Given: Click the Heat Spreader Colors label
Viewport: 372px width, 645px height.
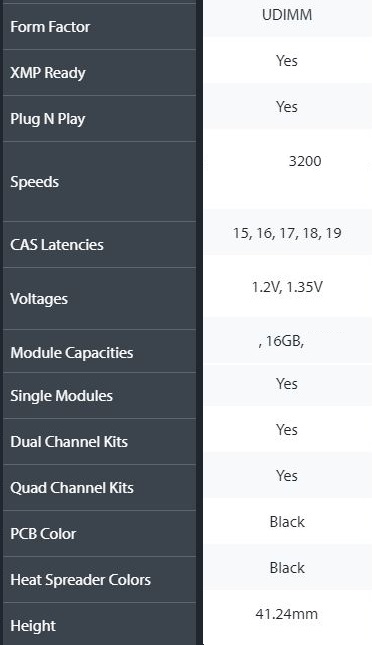Looking at the screenshot, I should click(x=80, y=580).
